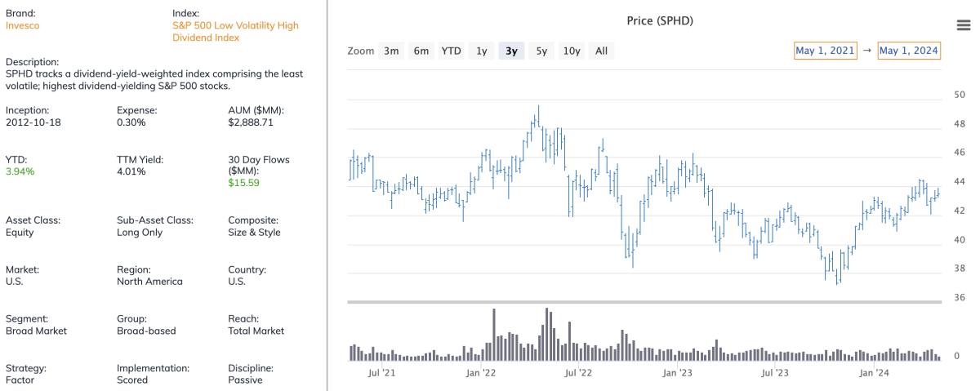The width and height of the screenshot is (980, 391).
Task: Click the Segment value Broad Market
Action: click(37, 331)
